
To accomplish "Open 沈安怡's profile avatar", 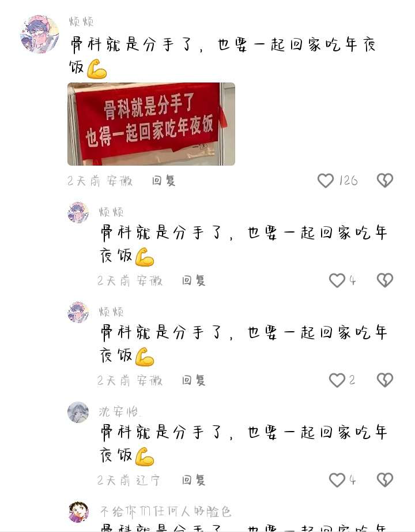I will [78, 412].
